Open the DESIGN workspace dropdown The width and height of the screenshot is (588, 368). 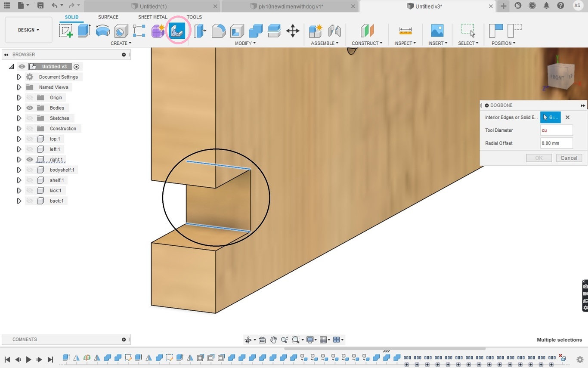coord(28,30)
